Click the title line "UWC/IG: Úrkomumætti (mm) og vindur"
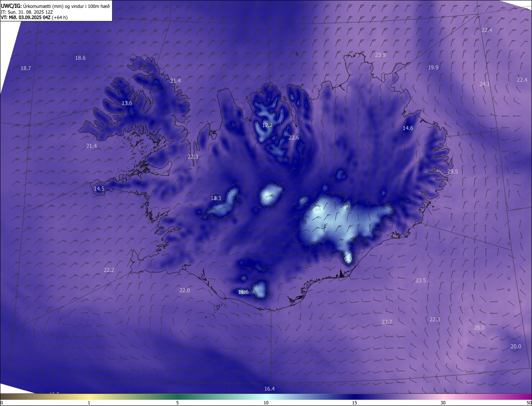The image size is (532, 406). pyautogui.click(x=55, y=6)
